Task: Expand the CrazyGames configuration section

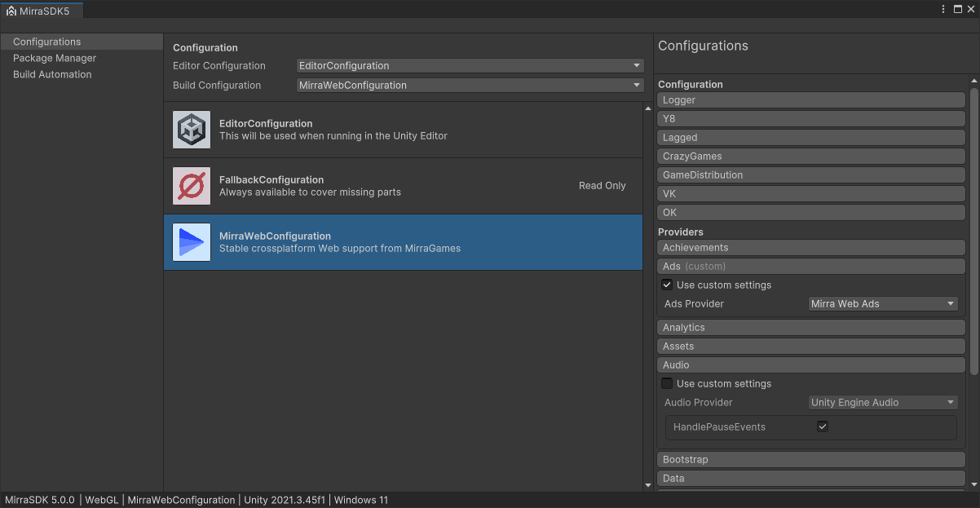Action: [810, 156]
